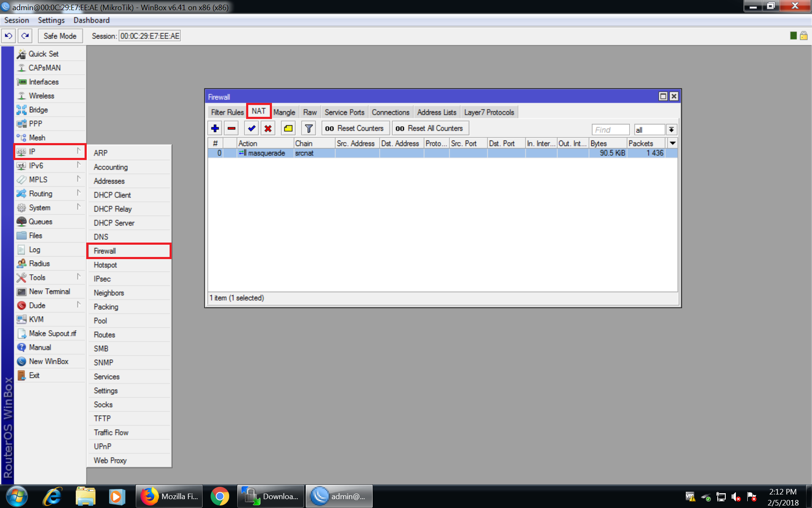Click the Find search field

pos(610,130)
